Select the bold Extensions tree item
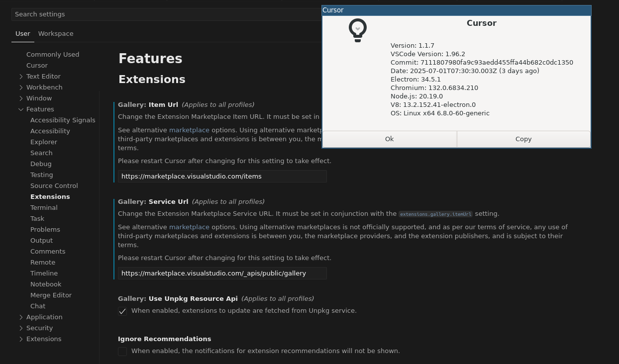 (50, 197)
